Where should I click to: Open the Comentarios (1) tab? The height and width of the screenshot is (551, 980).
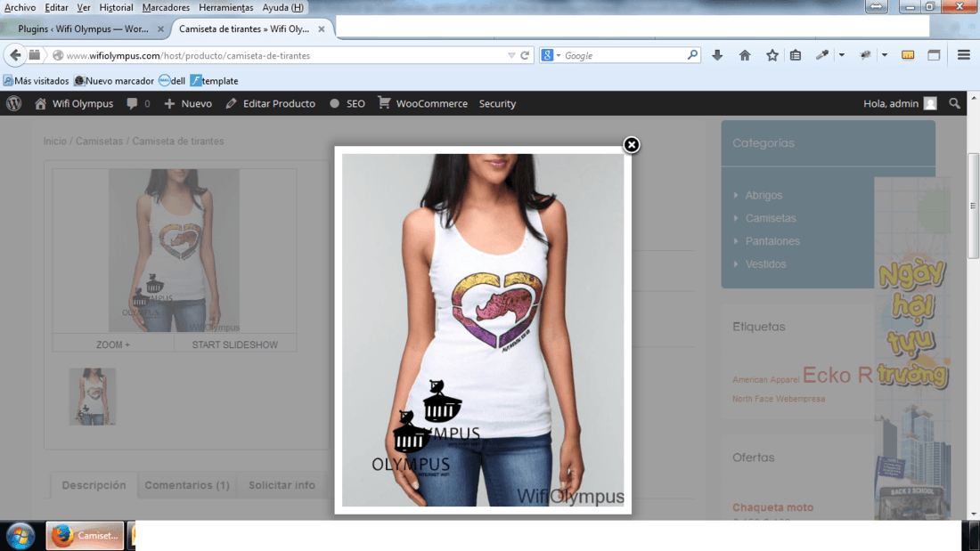187,485
